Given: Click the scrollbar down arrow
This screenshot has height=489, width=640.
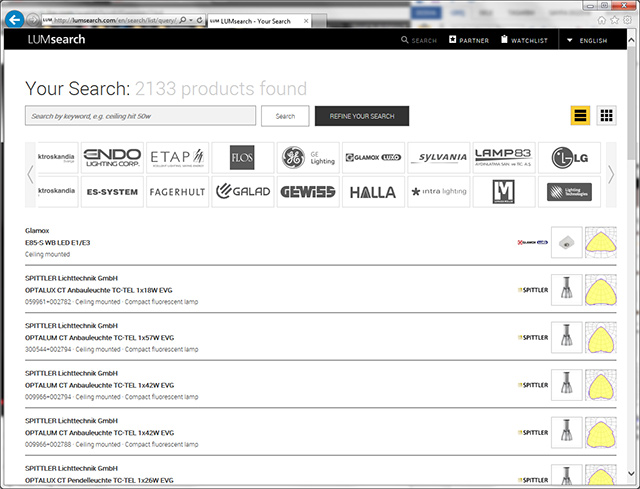Looking at the screenshot, I should point(631,473).
